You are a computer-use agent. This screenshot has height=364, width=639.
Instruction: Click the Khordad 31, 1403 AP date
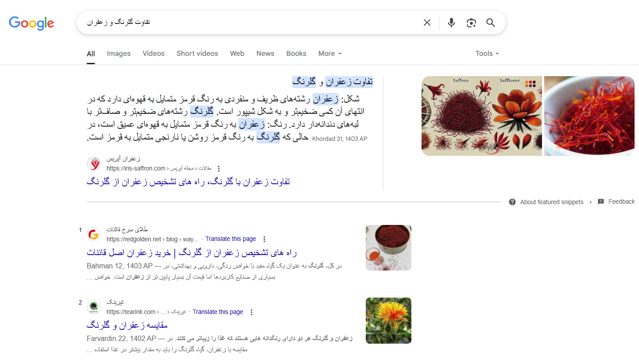pyautogui.click(x=340, y=139)
